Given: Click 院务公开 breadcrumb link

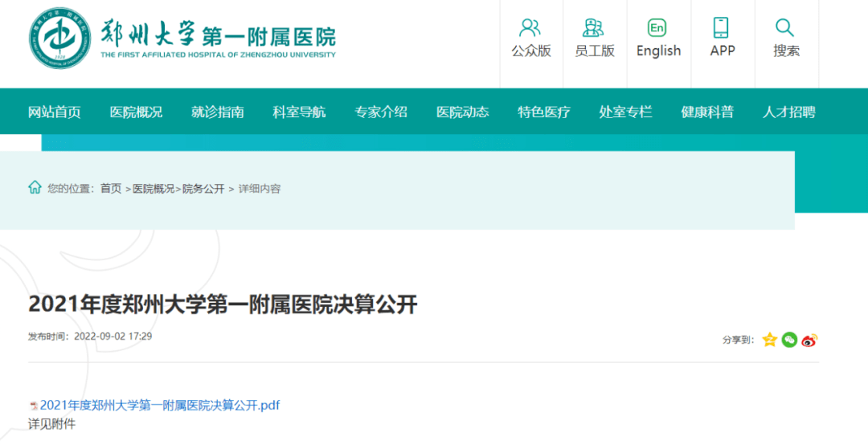Looking at the screenshot, I should click(x=203, y=189).
